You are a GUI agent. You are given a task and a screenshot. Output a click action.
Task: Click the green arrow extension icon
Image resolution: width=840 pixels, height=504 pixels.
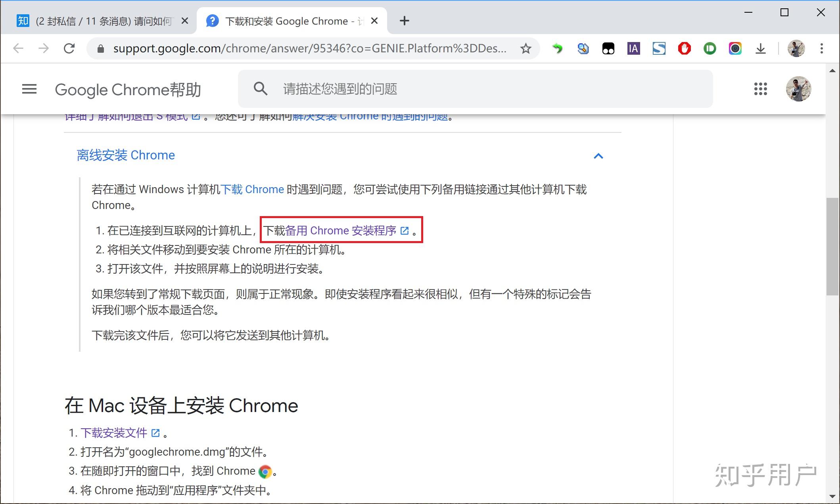pos(558,48)
